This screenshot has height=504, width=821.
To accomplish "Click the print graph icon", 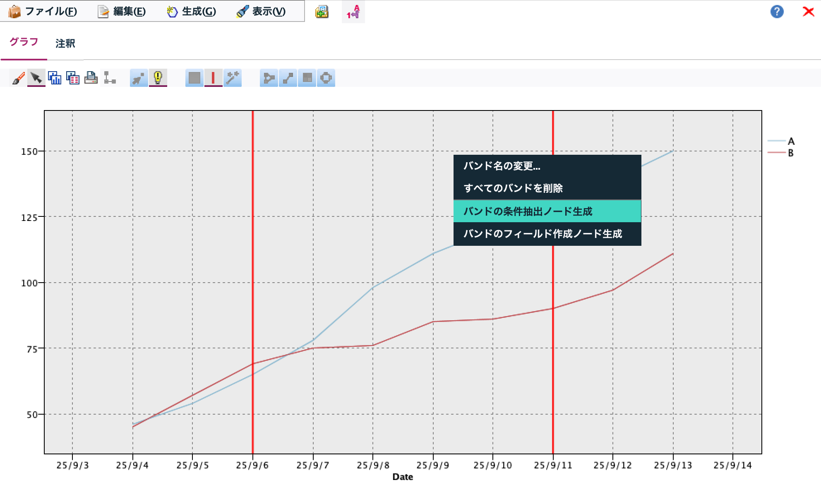I will coord(92,78).
